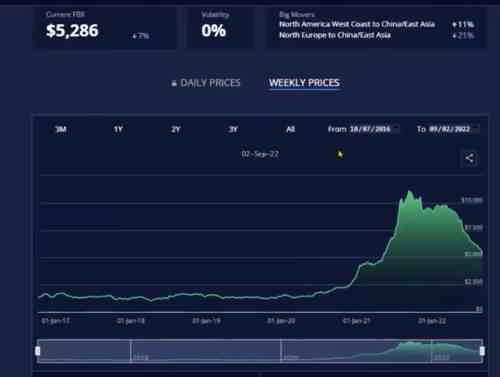Click the 2022 marker in the navigator
500x377 pixels.
(441, 357)
